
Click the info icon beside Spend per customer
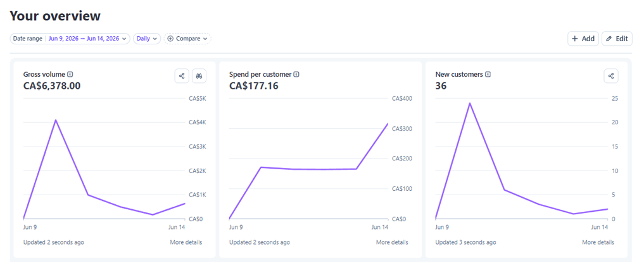296,74
